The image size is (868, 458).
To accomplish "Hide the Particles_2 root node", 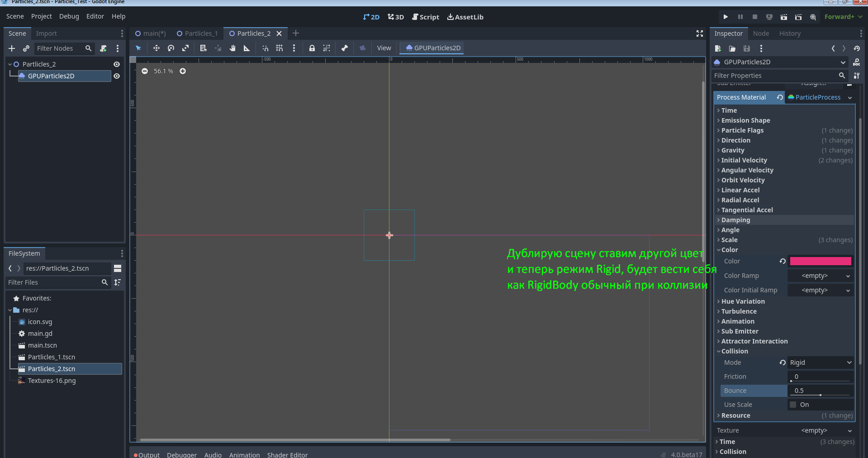I will pos(117,64).
